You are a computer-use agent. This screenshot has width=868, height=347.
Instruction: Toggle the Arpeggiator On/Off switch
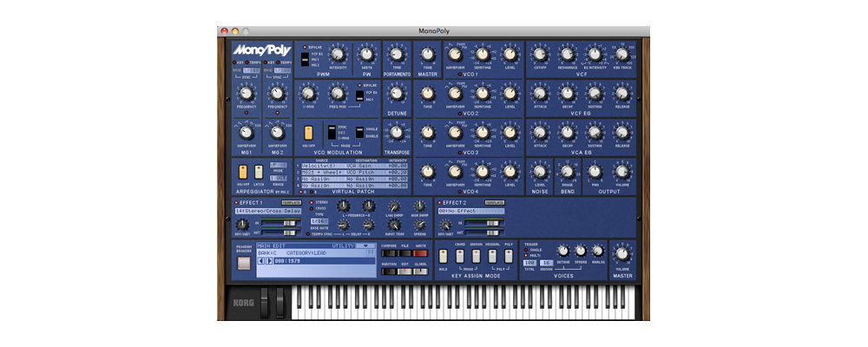click(x=244, y=171)
